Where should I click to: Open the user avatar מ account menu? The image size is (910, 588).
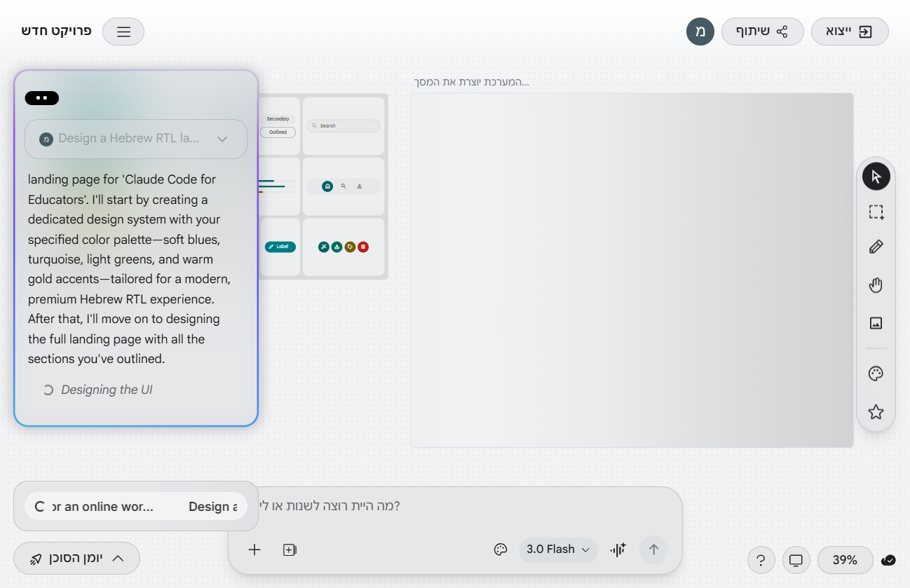click(x=700, y=32)
